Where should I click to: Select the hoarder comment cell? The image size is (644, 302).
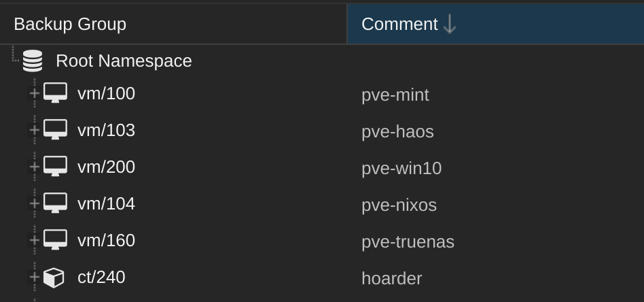(496, 279)
